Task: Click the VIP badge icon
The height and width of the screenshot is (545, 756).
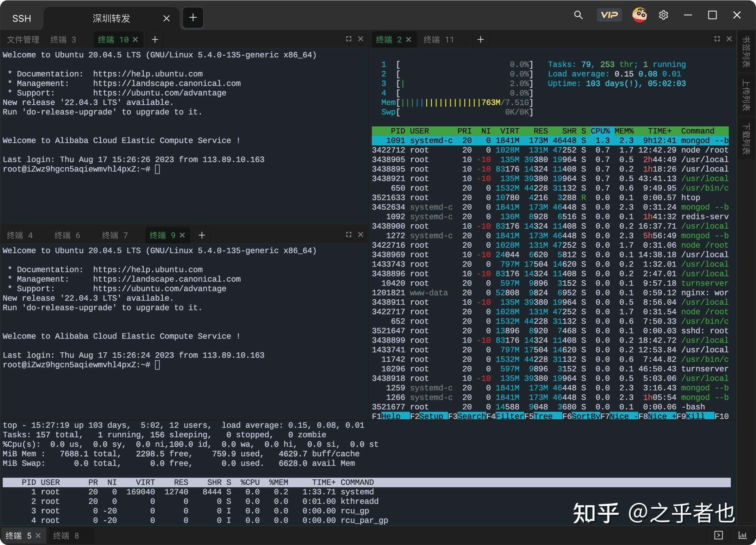Action: (x=609, y=15)
